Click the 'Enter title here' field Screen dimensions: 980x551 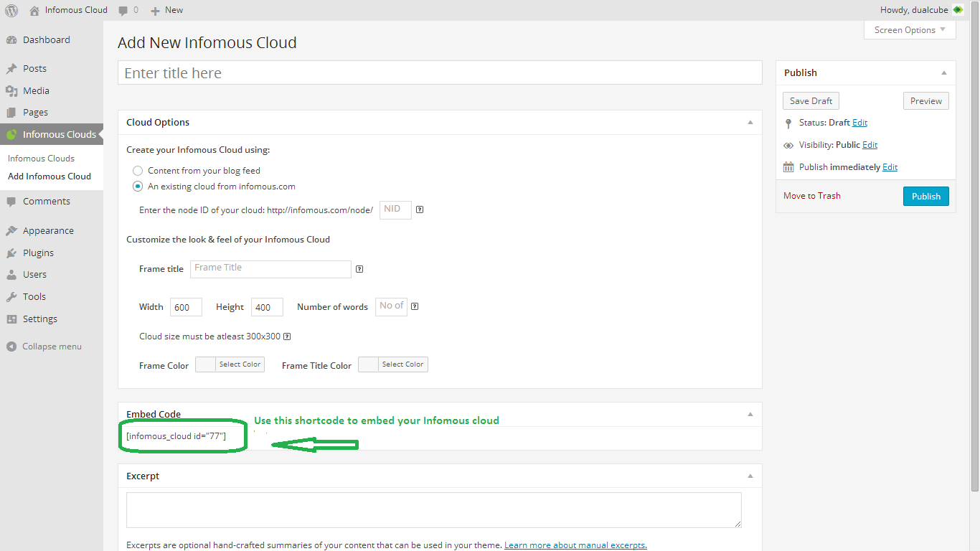(x=439, y=73)
